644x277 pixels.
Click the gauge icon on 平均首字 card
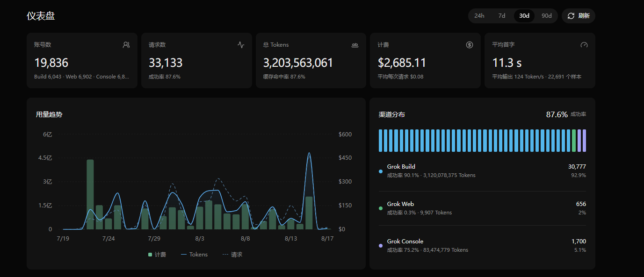tap(584, 45)
